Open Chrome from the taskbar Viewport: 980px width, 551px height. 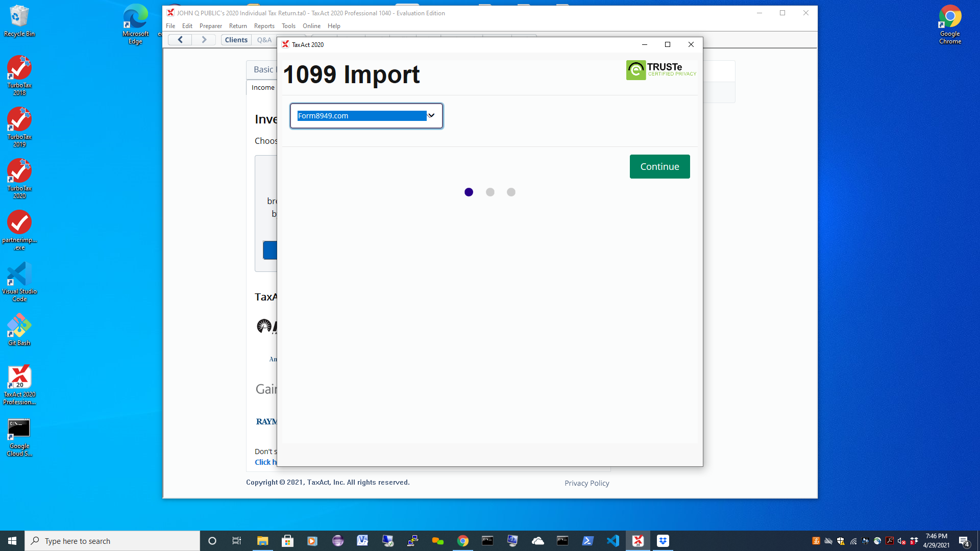pos(462,541)
